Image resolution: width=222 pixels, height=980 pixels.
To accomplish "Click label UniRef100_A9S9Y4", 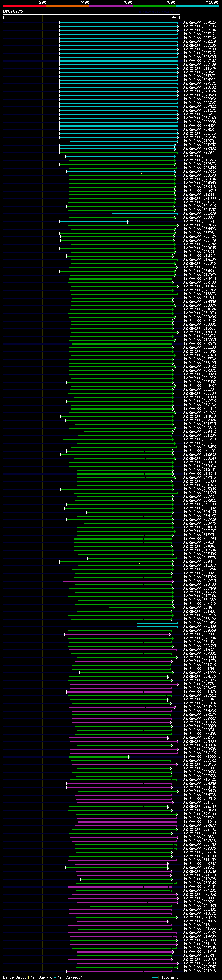I will [199, 152].
